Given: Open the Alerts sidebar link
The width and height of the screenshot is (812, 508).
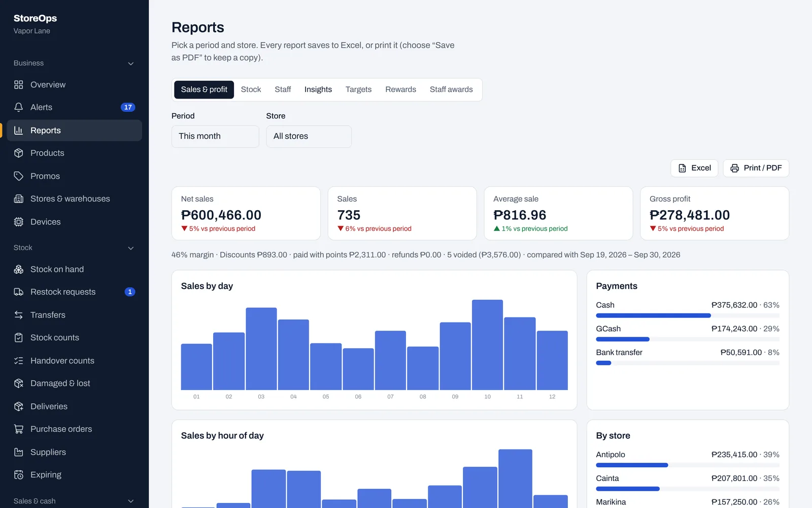Looking at the screenshot, I should 74,107.
